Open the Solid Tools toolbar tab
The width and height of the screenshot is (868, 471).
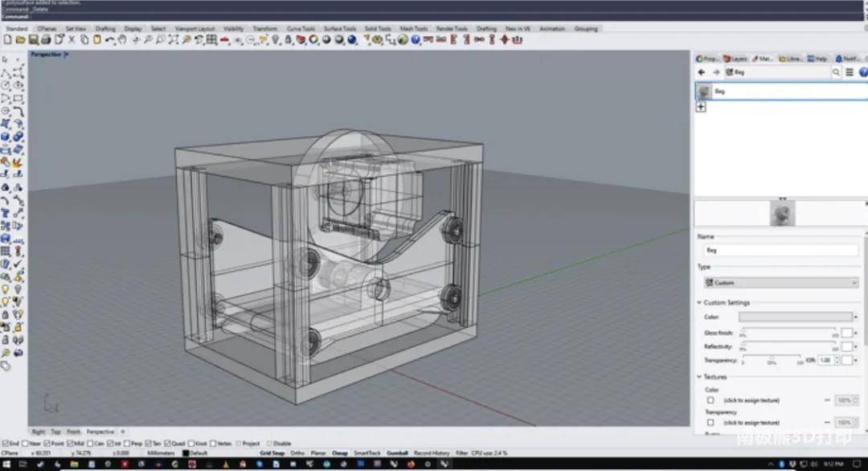(x=378, y=28)
